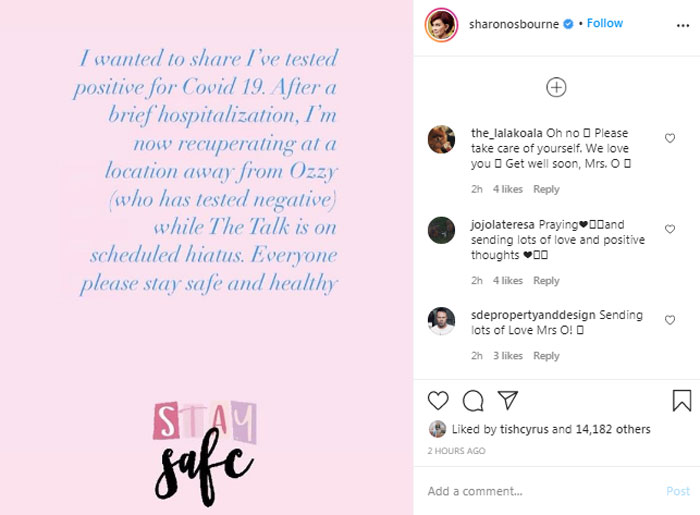Like sdepropertyanddesign's comment
Image resolution: width=700 pixels, height=515 pixels.
point(670,320)
